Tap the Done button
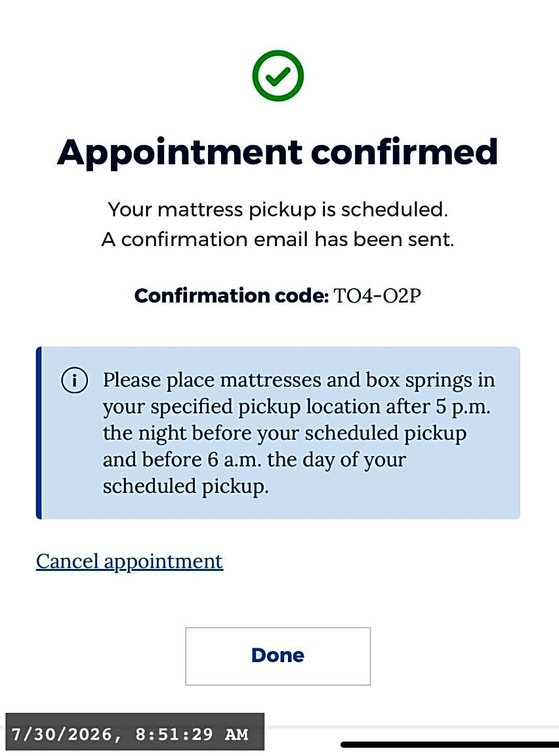This screenshot has width=559, height=756. (x=278, y=656)
